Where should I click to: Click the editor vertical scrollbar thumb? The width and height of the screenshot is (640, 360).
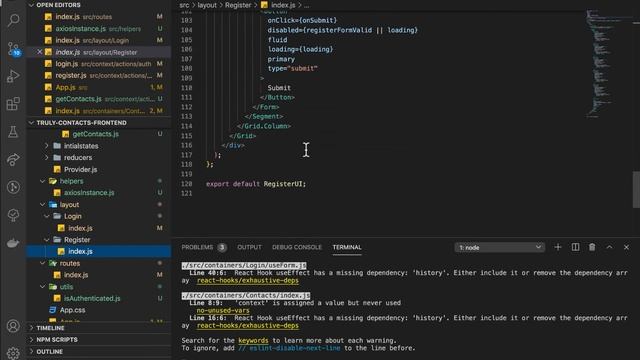(x=636, y=189)
